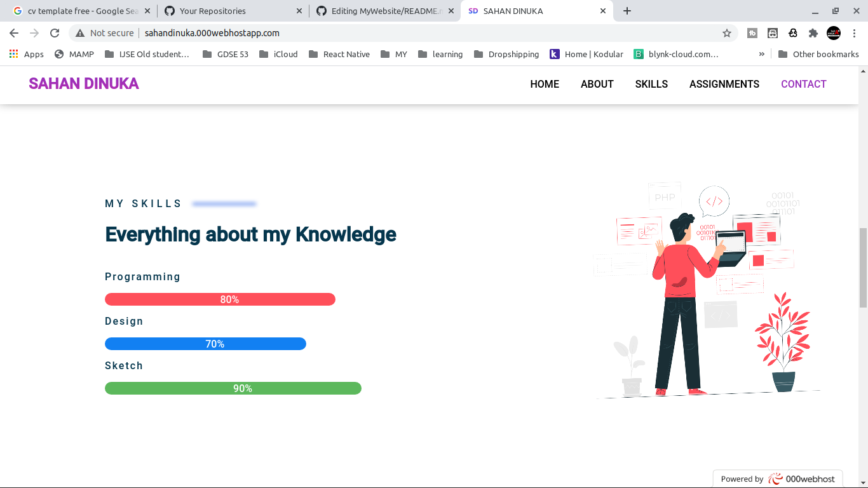Screen dimensions: 868x488
Task: Click the developer illustration image
Action: 707,291
